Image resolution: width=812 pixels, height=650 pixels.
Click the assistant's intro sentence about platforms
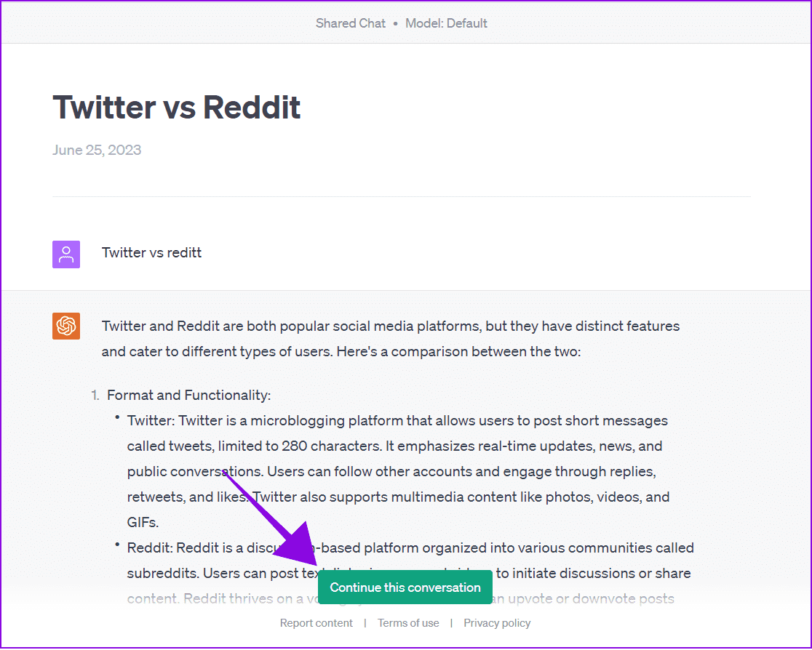click(391, 339)
